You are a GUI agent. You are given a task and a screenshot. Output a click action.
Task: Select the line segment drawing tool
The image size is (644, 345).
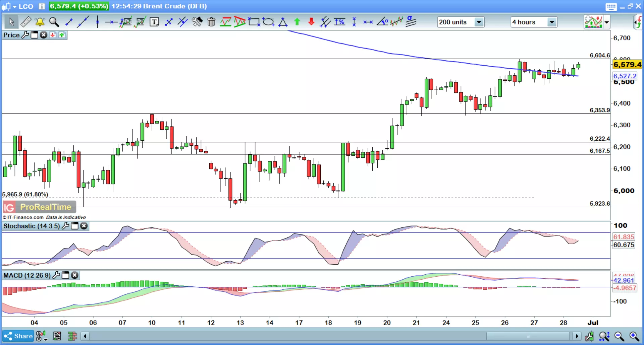69,22
